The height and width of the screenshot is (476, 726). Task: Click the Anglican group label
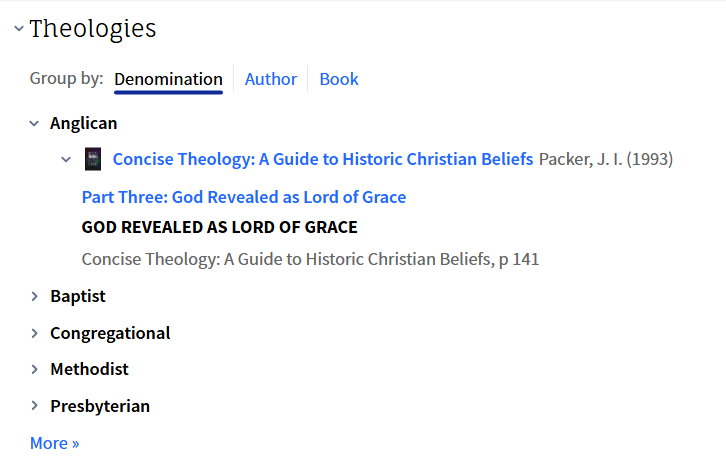click(84, 124)
